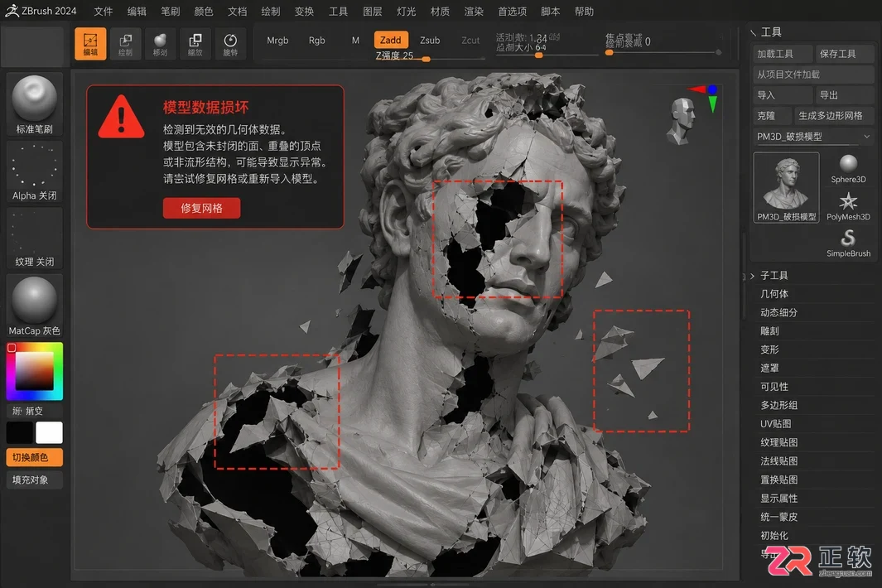Screen dimensions: 882x588
Task: Click the 修复网格 button
Action: tap(201, 208)
